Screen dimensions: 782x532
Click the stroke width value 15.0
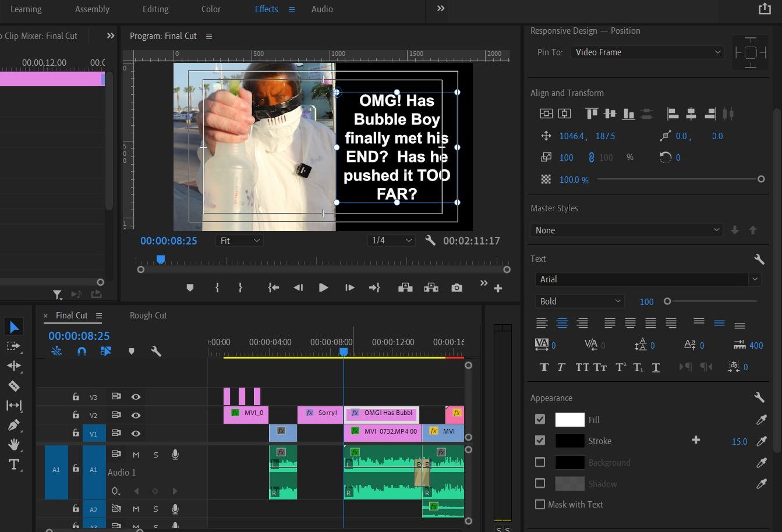[739, 441]
